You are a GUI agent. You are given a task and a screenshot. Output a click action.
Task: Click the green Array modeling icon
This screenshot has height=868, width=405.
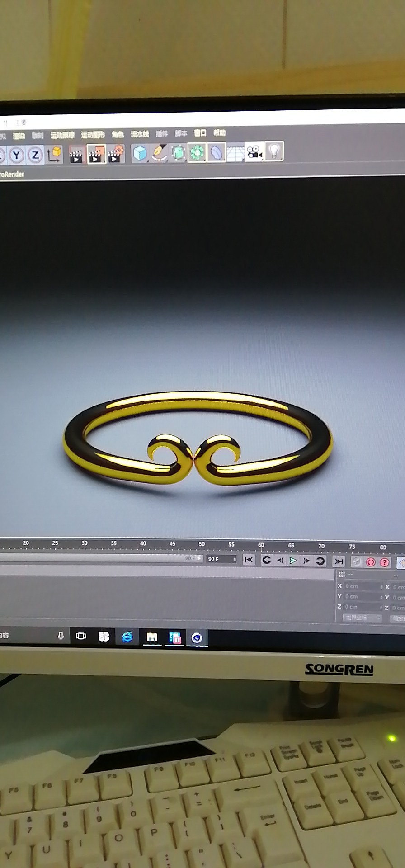197,152
